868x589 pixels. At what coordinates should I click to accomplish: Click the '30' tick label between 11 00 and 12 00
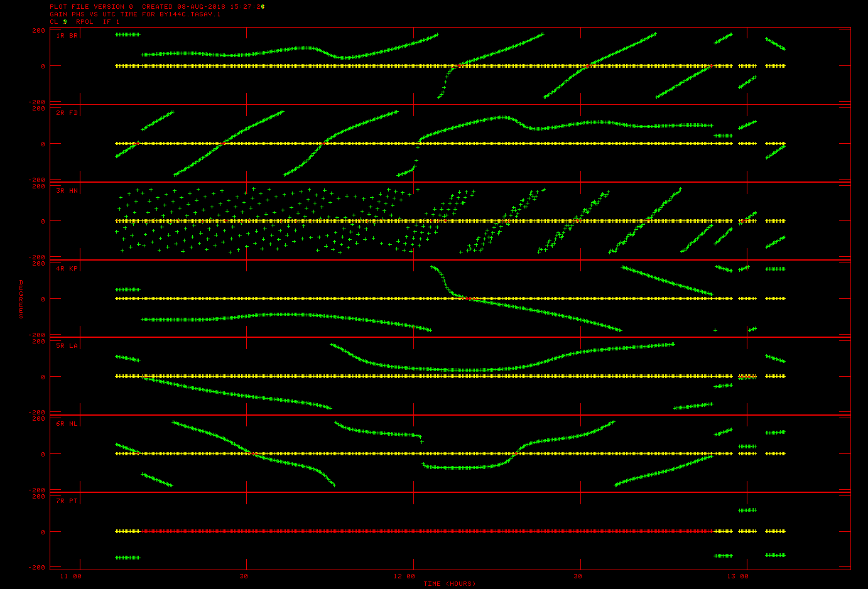click(244, 576)
